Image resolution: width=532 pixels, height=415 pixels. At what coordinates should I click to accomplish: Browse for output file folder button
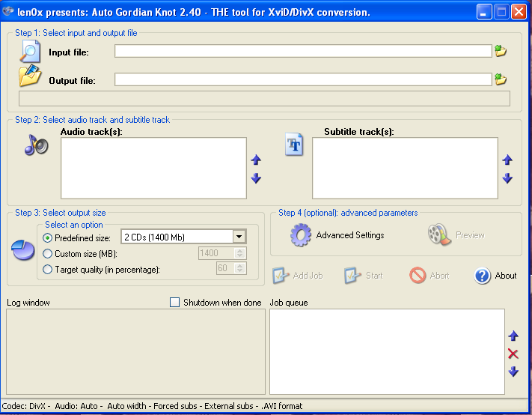coord(501,79)
